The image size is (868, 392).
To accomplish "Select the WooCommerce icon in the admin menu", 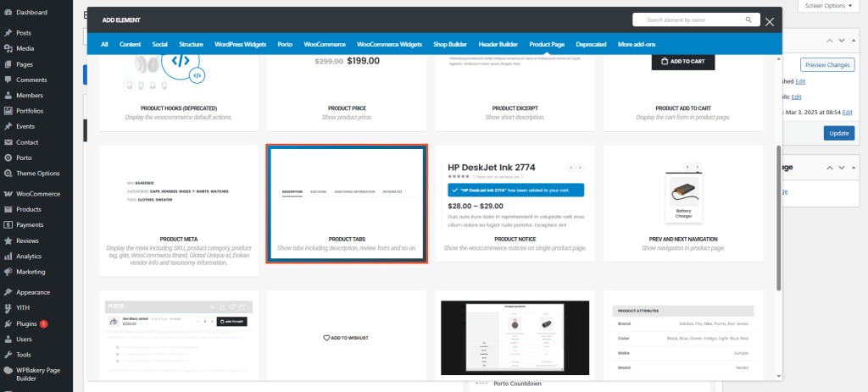I will coord(8,194).
